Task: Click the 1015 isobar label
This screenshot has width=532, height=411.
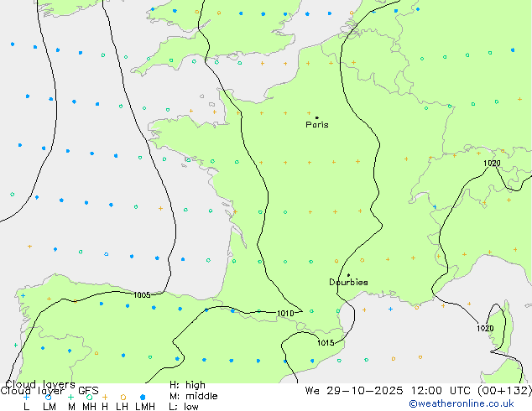Action: coord(326,342)
